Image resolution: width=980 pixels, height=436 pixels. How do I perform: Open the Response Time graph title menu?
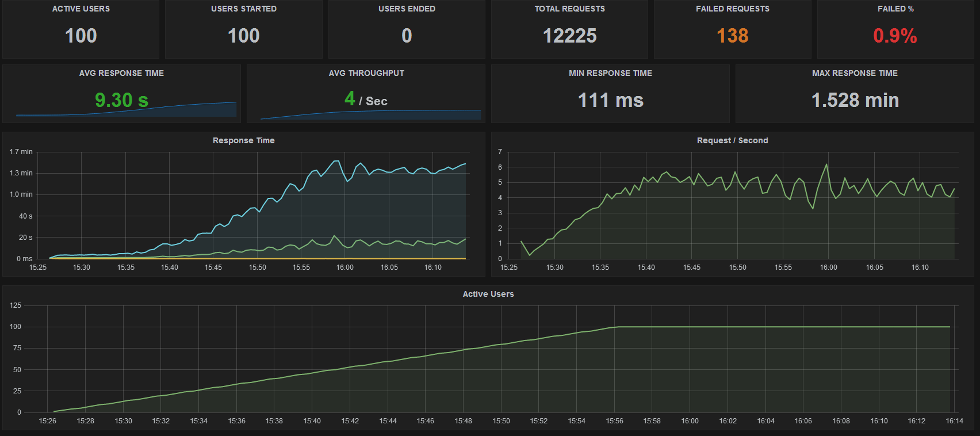coord(243,140)
